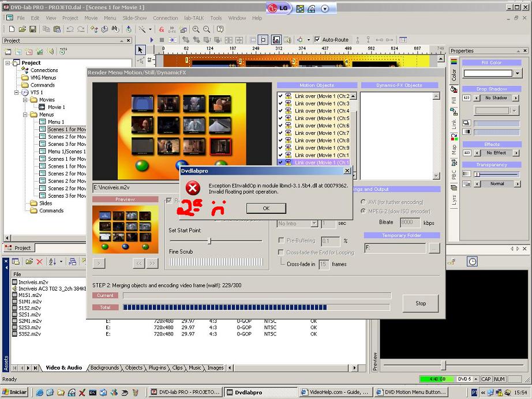
Task: Select the magic wand wizard tool
Action: [142, 29]
